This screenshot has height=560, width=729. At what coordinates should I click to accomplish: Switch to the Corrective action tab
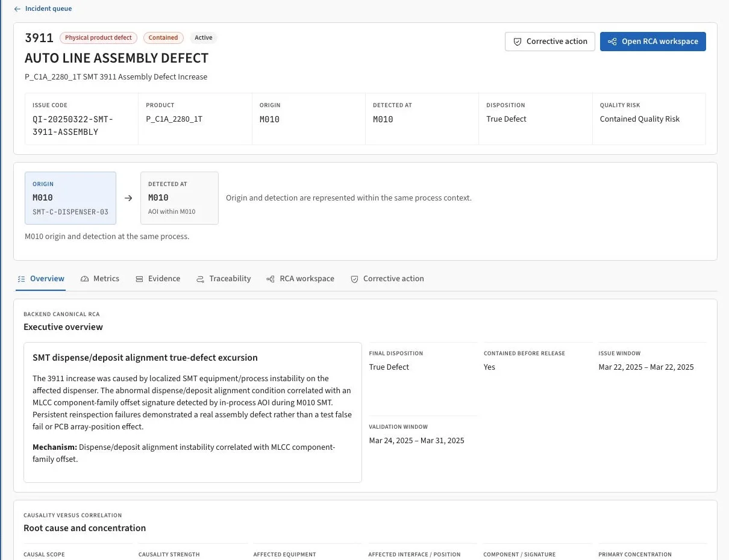tap(393, 279)
